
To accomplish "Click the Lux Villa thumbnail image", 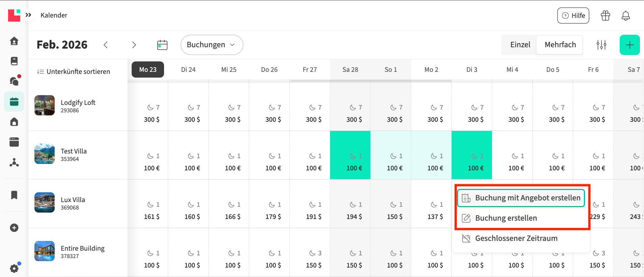I will point(45,202).
